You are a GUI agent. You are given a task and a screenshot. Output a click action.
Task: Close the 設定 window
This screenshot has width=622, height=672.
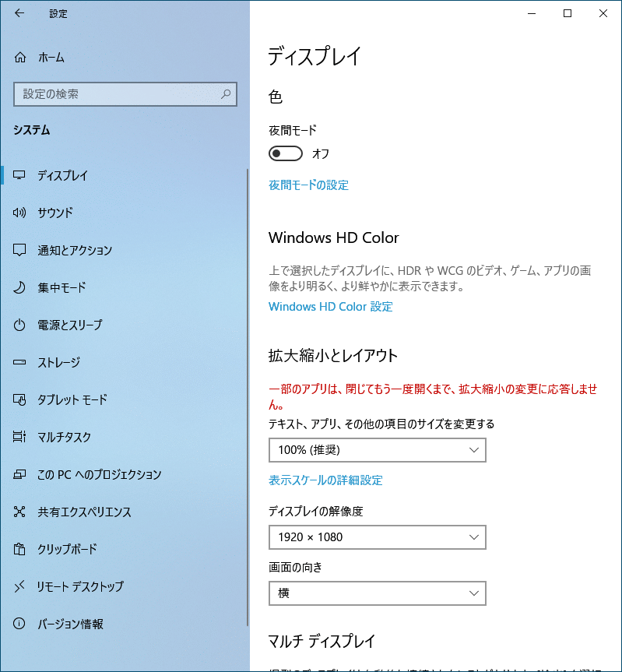click(x=603, y=13)
